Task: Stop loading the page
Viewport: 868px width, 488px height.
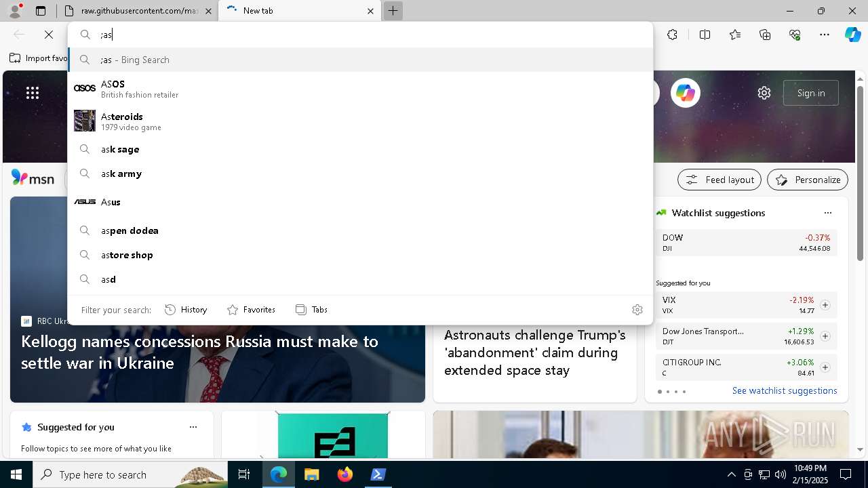Action: 49,35
